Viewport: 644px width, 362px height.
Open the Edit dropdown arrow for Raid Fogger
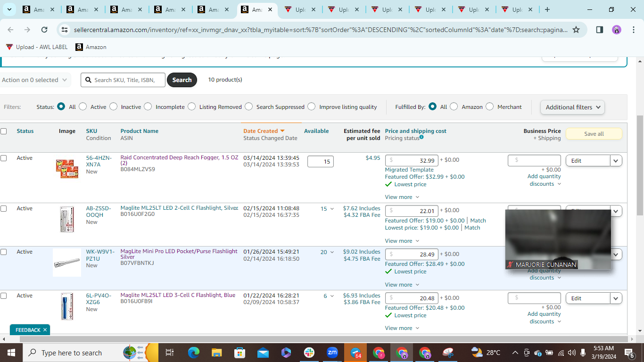click(x=616, y=161)
